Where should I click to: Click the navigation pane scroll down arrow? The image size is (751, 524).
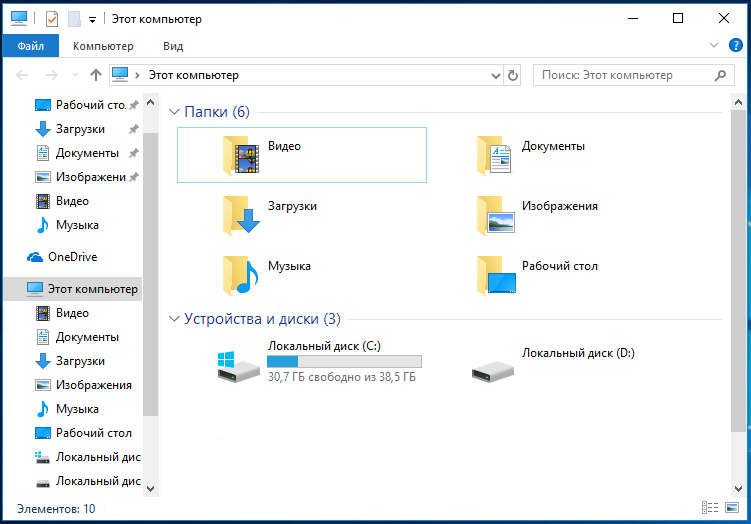coord(150,489)
